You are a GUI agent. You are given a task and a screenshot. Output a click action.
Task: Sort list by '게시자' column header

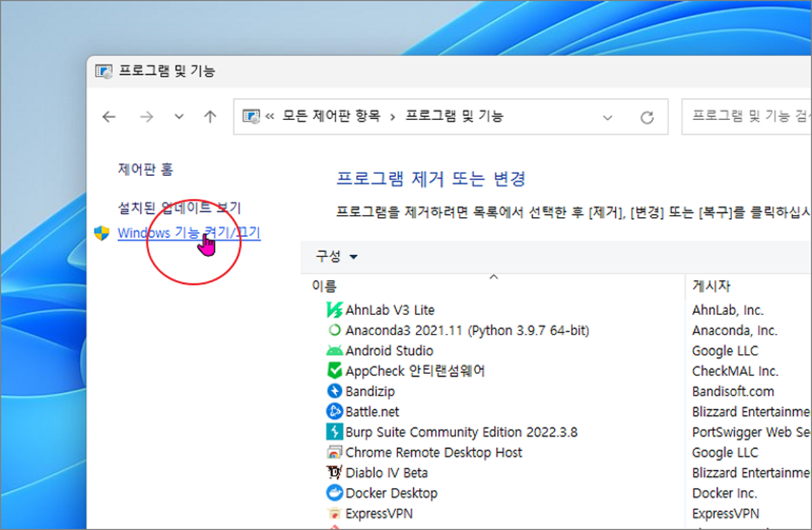point(711,286)
